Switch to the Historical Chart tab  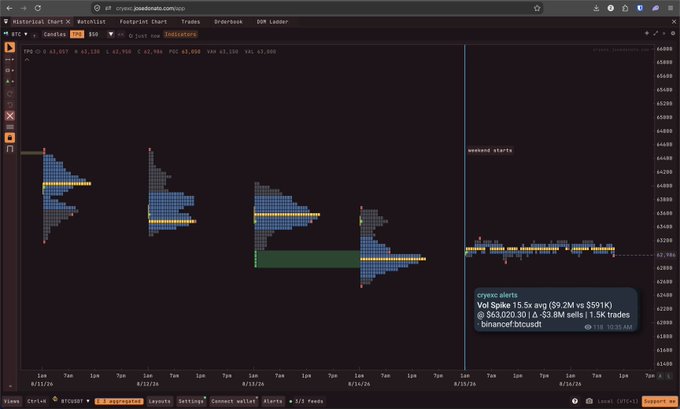[37, 21]
